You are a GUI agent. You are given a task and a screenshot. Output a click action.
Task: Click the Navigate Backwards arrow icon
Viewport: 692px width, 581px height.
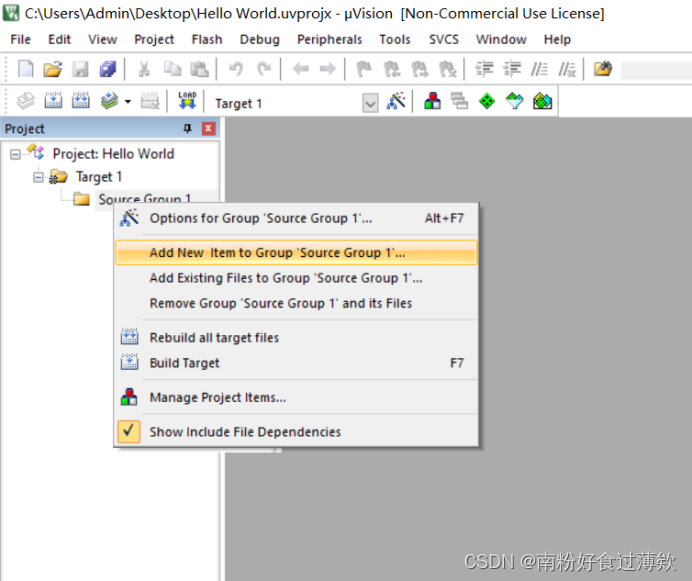coord(301,69)
